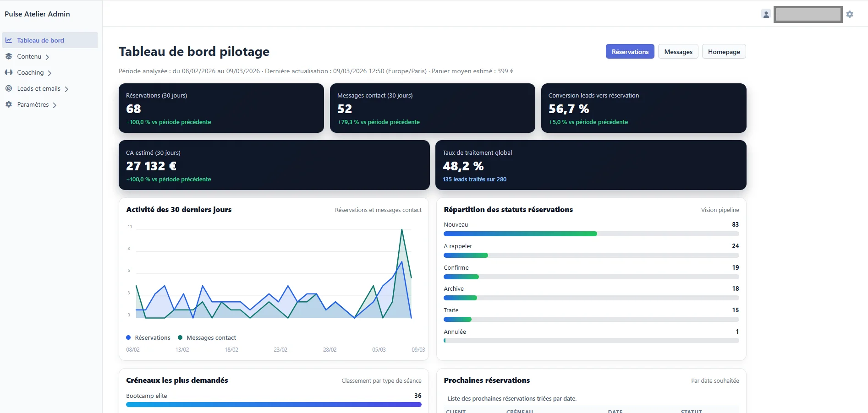Click the user profile icon top right

pos(765,14)
